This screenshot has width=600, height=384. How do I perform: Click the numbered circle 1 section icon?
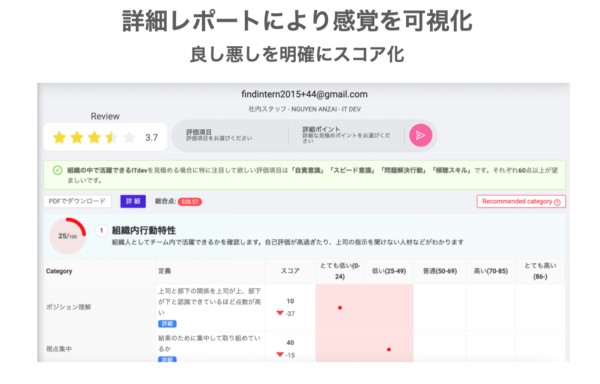pos(101,231)
